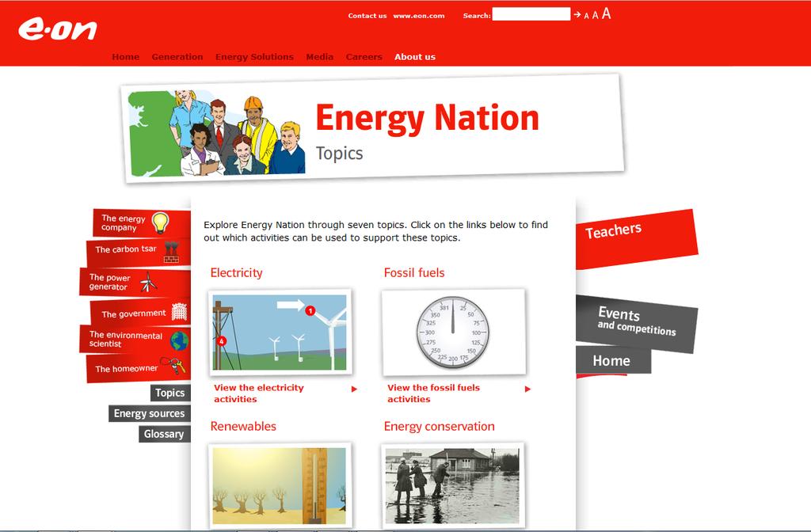The image size is (811, 532).
Task: Click the factory icon beside The carbon tsar
Action: coord(171,252)
